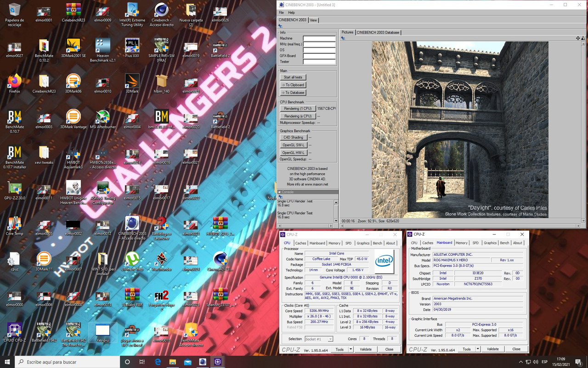Select the Pictures tab
588x368 pixels.
(x=348, y=32)
